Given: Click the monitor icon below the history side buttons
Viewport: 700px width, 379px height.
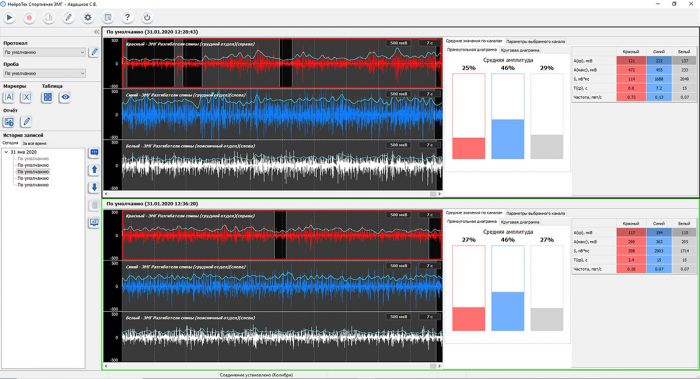Looking at the screenshot, I should [94, 223].
